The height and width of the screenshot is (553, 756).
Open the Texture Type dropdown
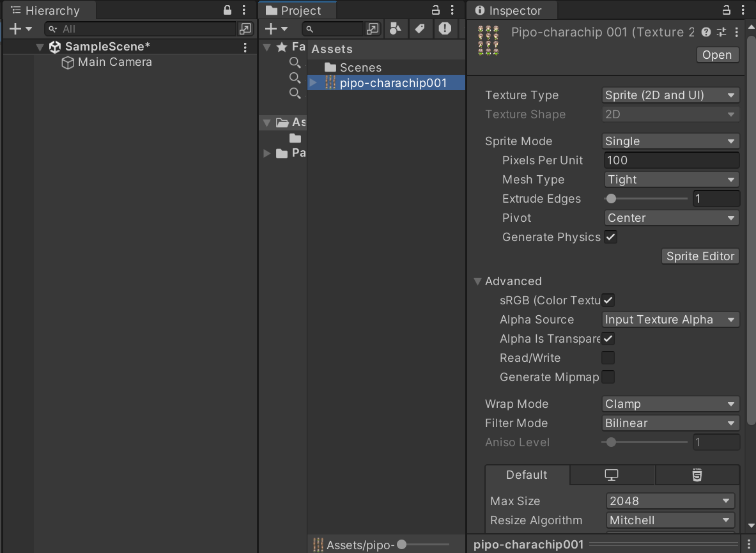670,95
